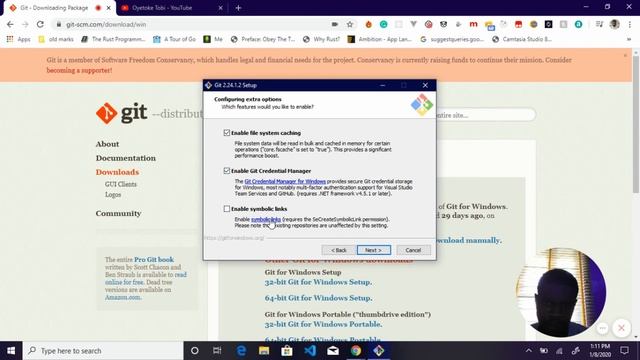Open old marks bookmark folder
This screenshot has width=640, height=360.
click(56, 39)
